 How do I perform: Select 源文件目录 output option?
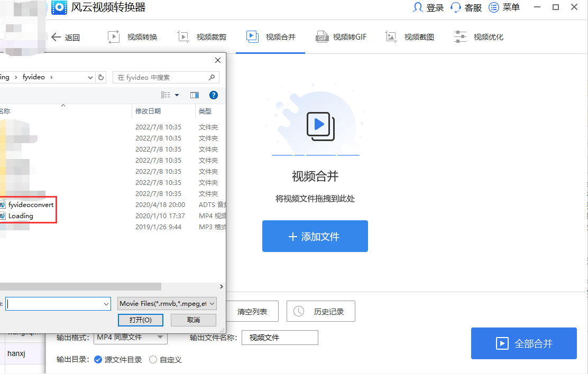[98, 359]
